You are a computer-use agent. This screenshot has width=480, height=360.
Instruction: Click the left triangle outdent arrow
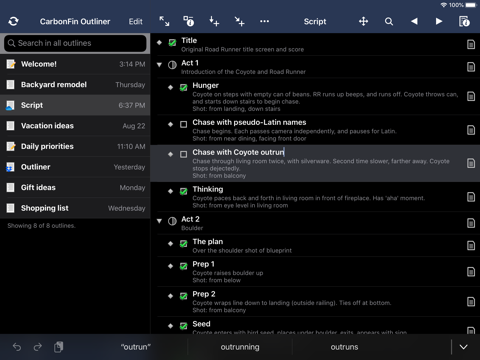pos(414,21)
